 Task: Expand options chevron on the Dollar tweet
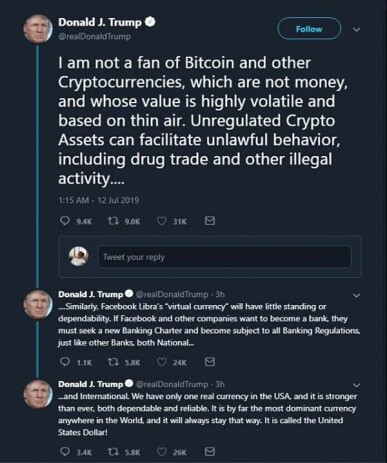(x=356, y=385)
